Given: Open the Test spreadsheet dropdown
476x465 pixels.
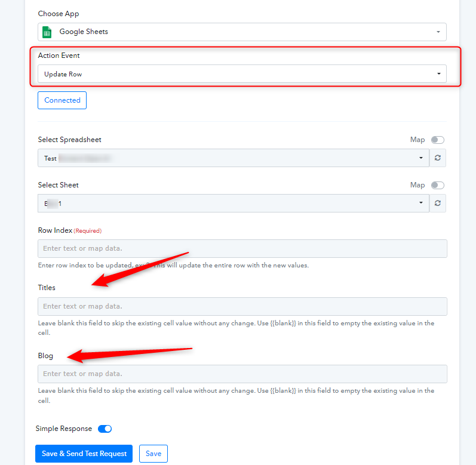Looking at the screenshot, I should [x=234, y=158].
